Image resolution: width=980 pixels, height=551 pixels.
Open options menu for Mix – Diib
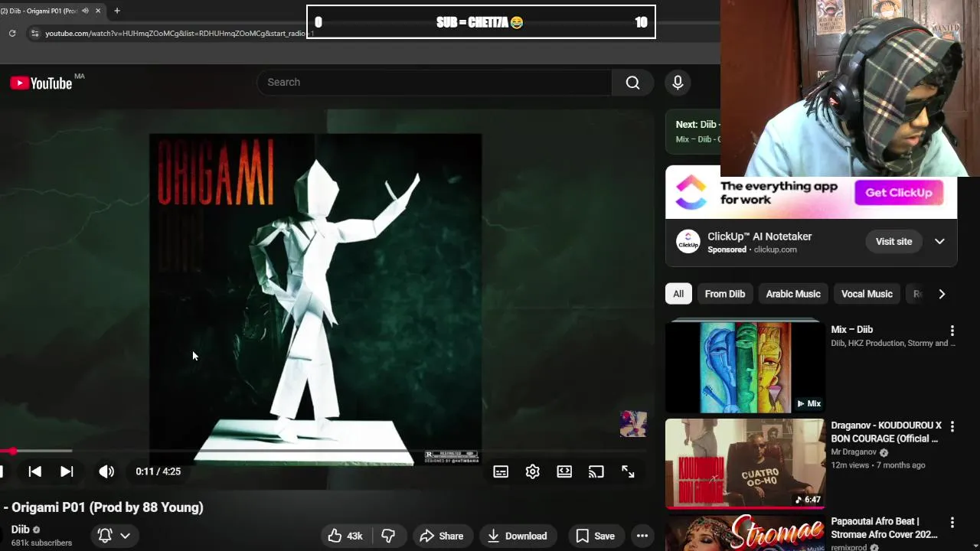coord(952,331)
